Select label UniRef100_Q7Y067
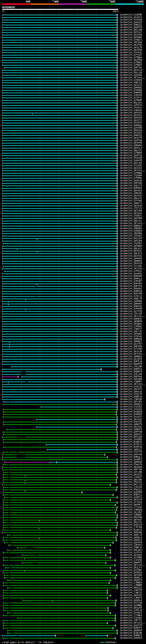The image size is (146, 644). click(131, 55)
